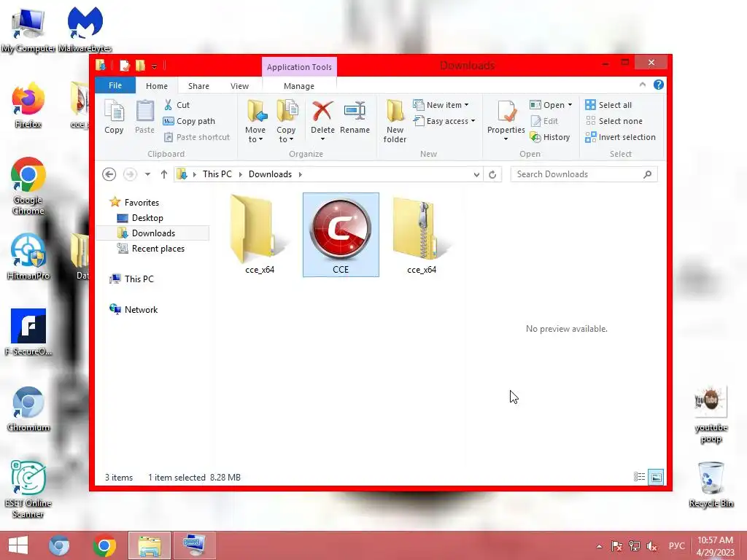Click the РУС language indicator
The height and width of the screenshot is (560, 747).
[676, 545]
